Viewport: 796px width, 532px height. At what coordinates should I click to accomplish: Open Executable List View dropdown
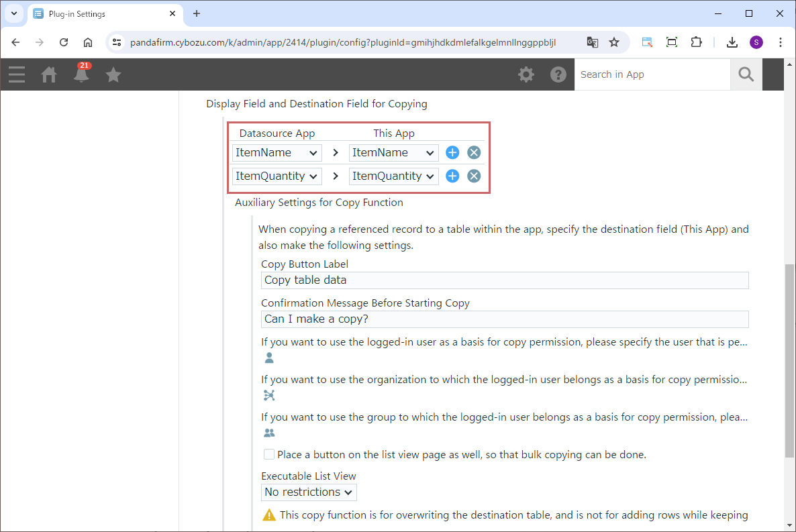click(309, 492)
